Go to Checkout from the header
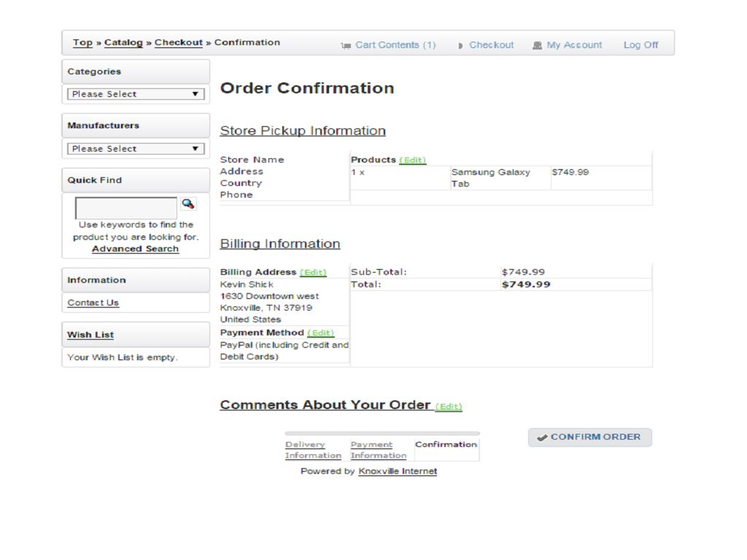The image size is (747, 560). (x=491, y=45)
